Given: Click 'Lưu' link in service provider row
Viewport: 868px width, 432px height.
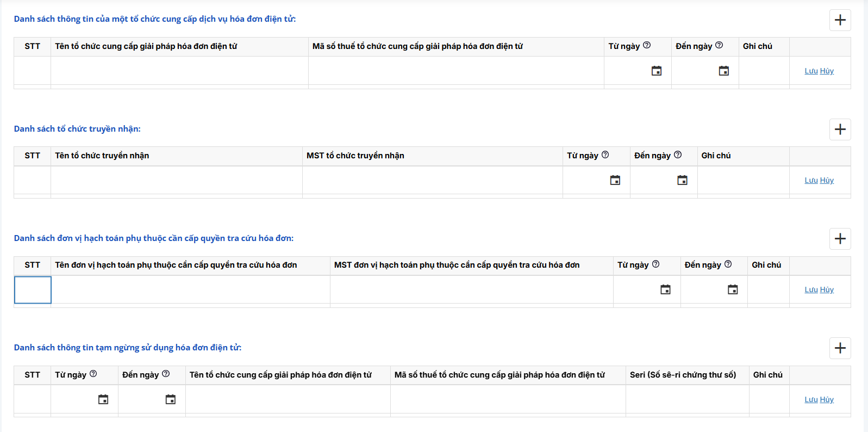Looking at the screenshot, I should click(x=811, y=71).
